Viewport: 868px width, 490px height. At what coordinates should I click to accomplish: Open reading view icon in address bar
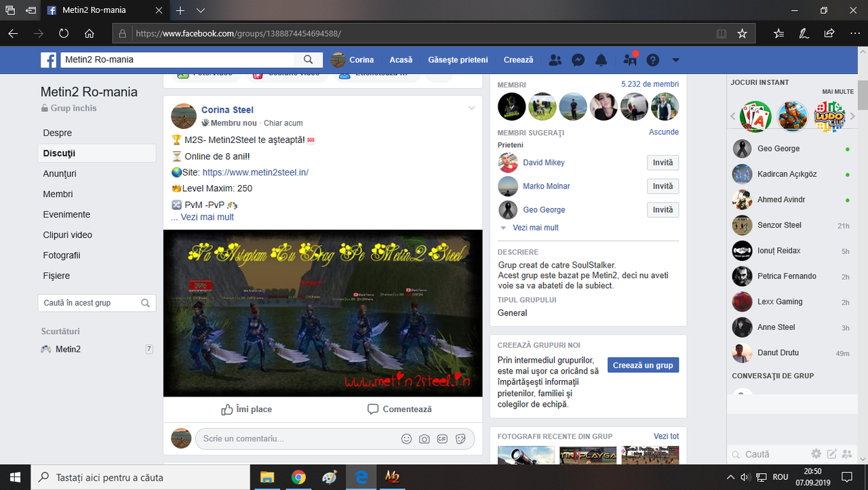pos(722,33)
